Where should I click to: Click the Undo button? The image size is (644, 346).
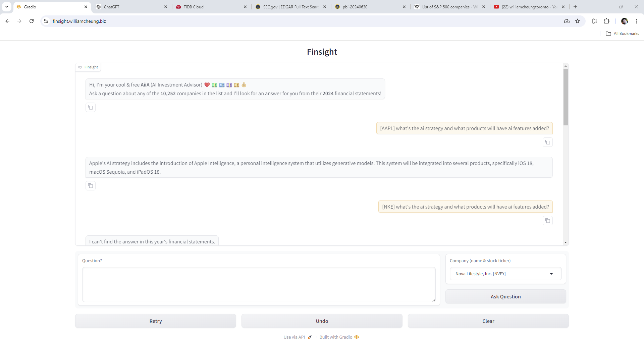coord(322,321)
